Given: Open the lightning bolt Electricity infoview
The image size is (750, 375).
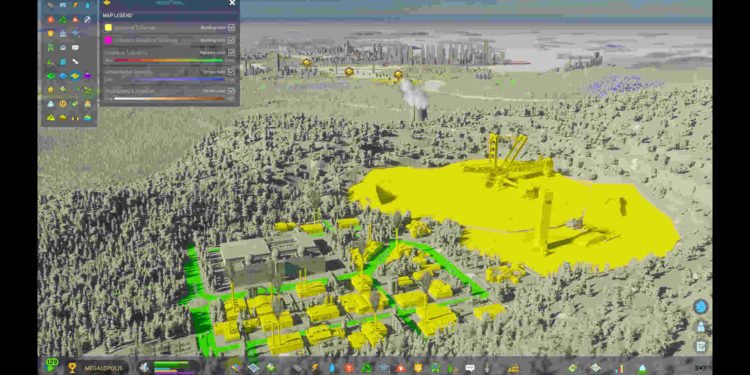Looking at the screenshot, I should pyautogui.click(x=75, y=5).
